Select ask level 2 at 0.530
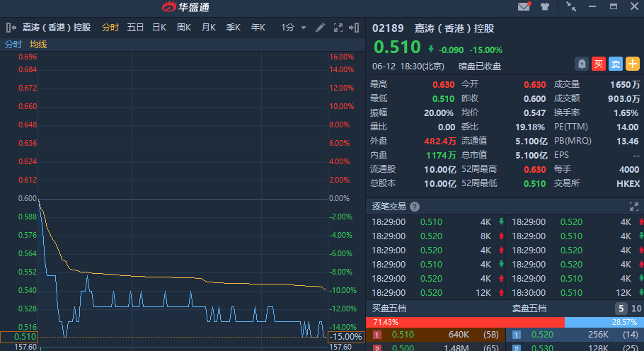 [x=575, y=347]
